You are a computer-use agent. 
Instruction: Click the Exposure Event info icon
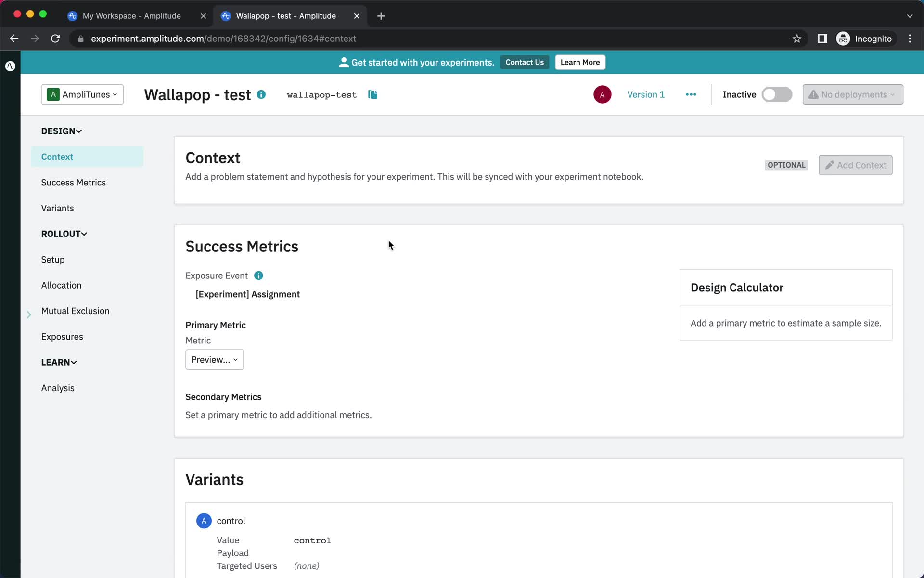(259, 275)
